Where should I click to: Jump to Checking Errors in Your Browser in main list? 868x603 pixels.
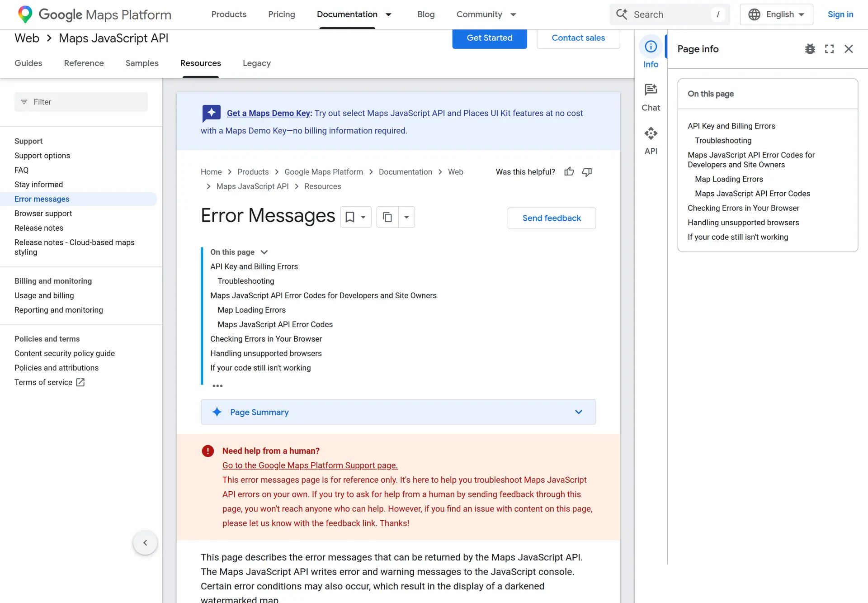coord(266,339)
